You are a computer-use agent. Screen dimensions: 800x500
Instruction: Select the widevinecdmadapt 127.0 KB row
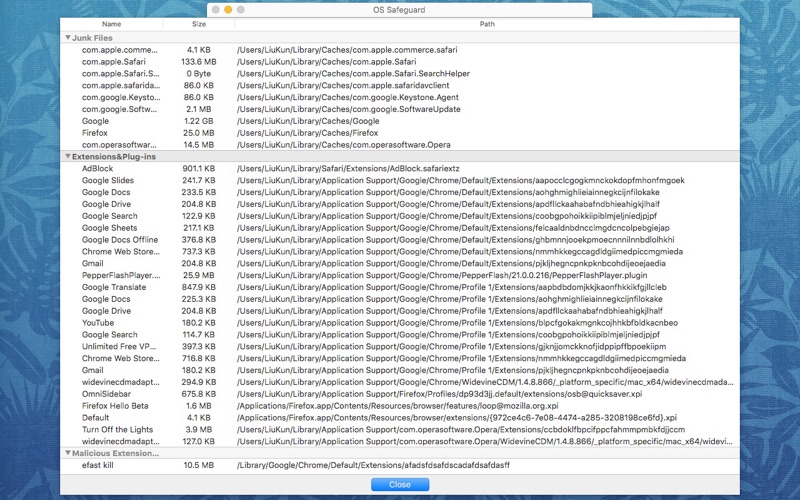pos(399,441)
